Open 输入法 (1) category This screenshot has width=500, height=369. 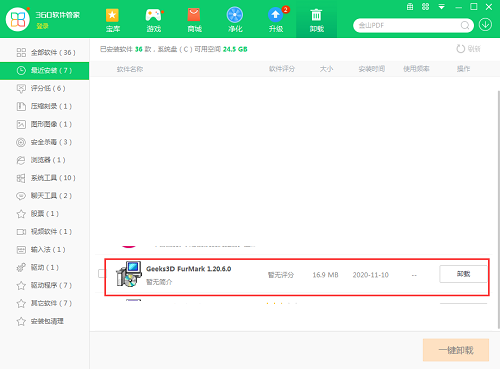(45, 250)
